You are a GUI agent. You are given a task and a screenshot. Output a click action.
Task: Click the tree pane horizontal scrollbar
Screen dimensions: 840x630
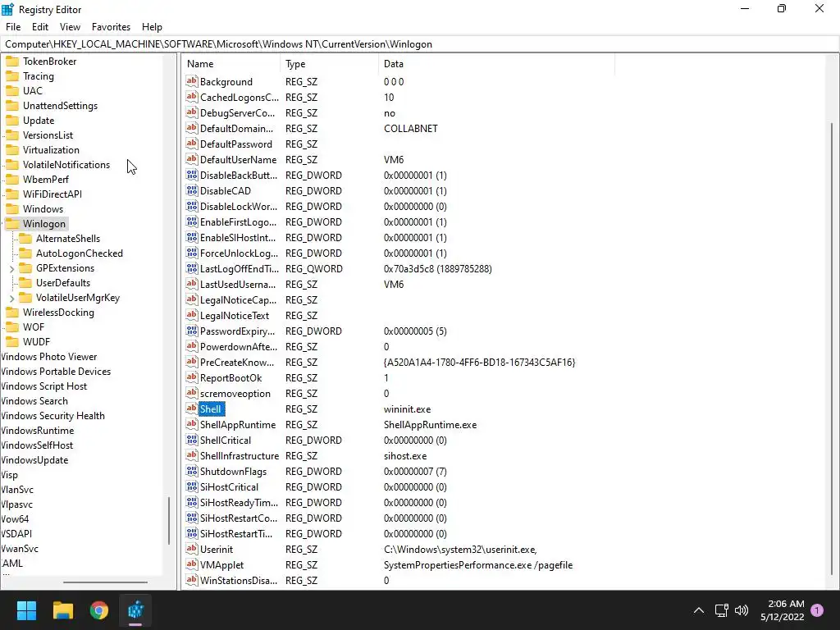point(105,582)
